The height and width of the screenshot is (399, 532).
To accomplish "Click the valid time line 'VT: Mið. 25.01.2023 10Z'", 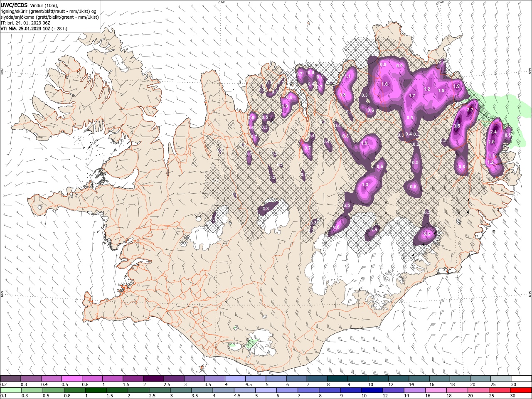I will [26, 29].
